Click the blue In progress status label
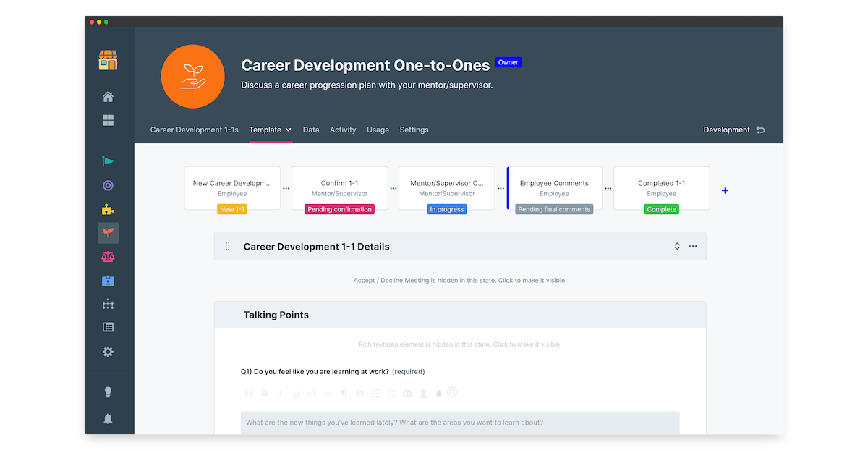This screenshot has height=450, width=868. 447,209
